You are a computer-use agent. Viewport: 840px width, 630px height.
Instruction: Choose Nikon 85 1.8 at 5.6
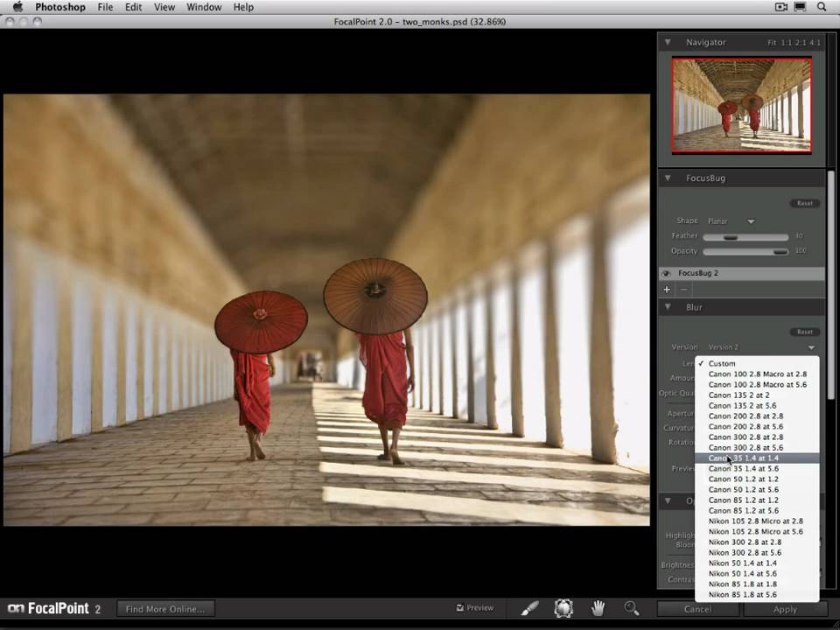click(757, 595)
